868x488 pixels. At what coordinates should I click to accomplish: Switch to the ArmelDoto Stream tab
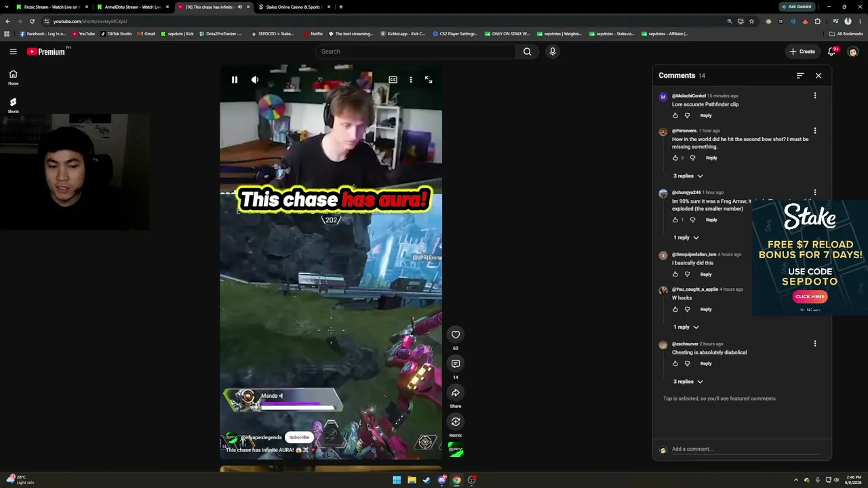pos(131,7)
